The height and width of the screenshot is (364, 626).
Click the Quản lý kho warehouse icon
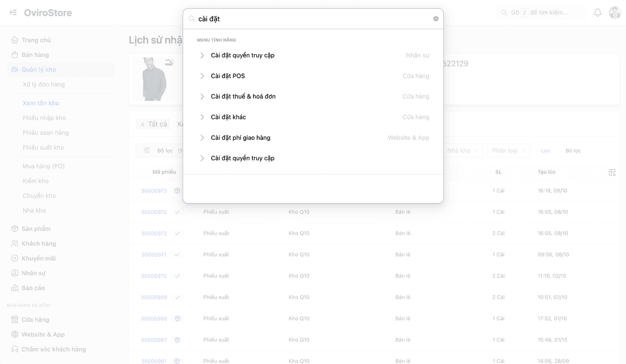(x=16, y=69)
